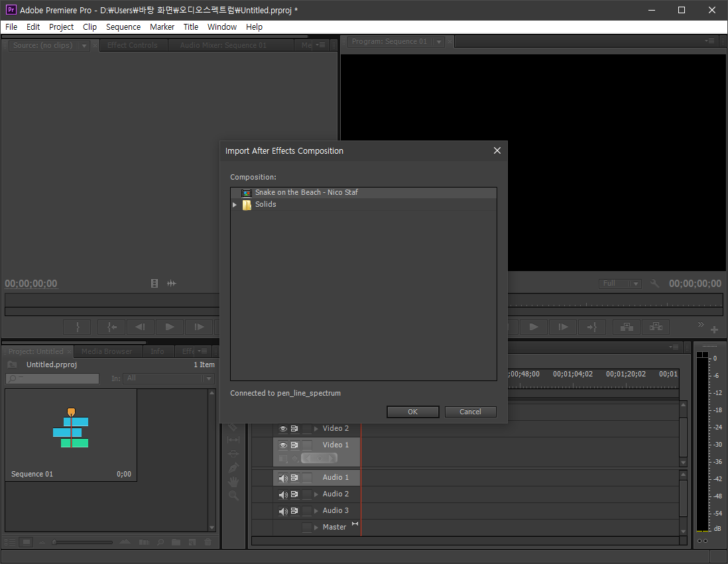Expand the Audio 3 track
Image resolution: width=728 pixels, height=564 pixels.
click(x=316, y=511)
